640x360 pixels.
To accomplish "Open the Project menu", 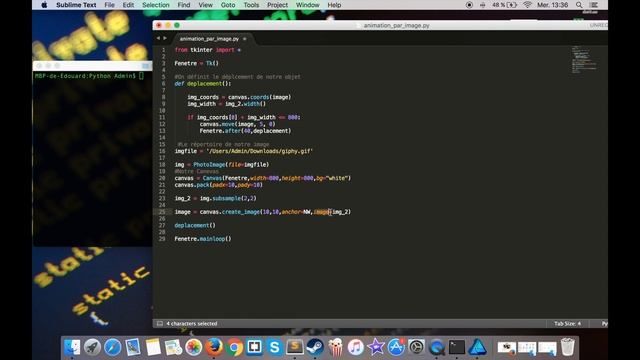I will [x=277, y=5].
